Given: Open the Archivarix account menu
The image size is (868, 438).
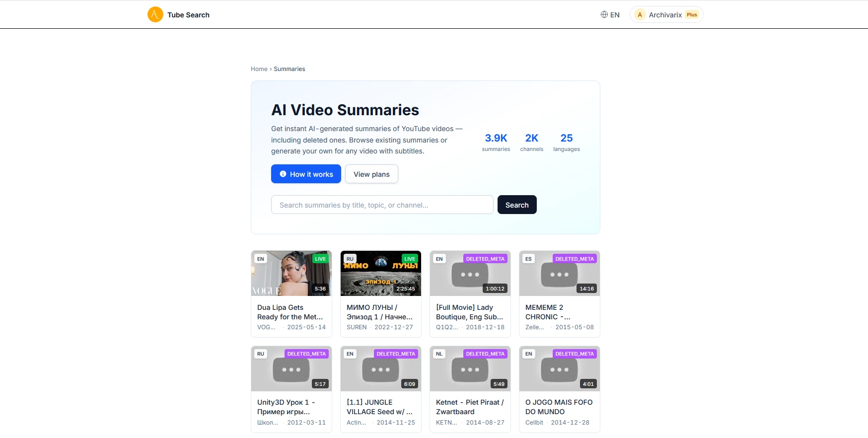Looking at the screenshot, I should 665,15.
